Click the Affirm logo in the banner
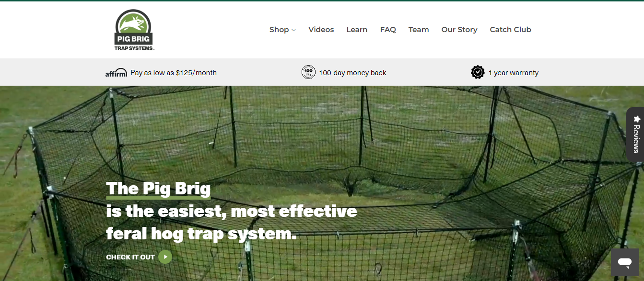644x281 pixels. 116,72
